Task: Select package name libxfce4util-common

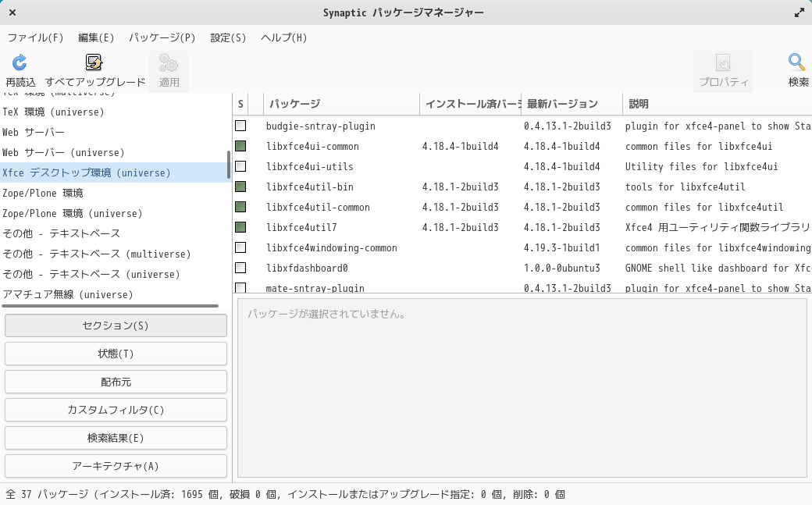Action: point(318,207)
